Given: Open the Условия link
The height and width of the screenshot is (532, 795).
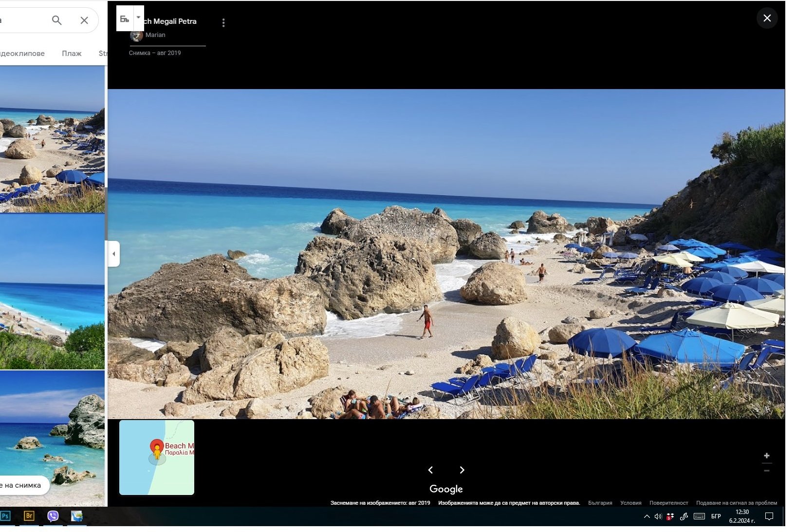Looking at the screenshot, I should click(x=630, y=503).
